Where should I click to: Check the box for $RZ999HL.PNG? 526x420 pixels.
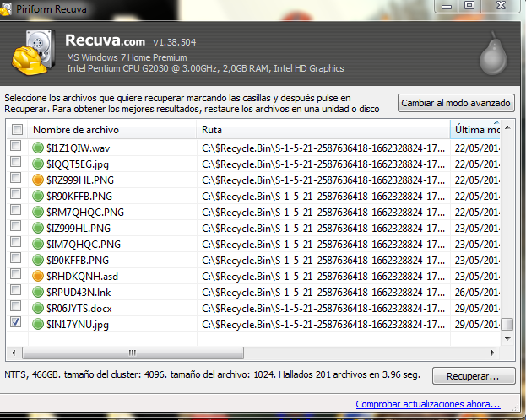click(15, 178)
